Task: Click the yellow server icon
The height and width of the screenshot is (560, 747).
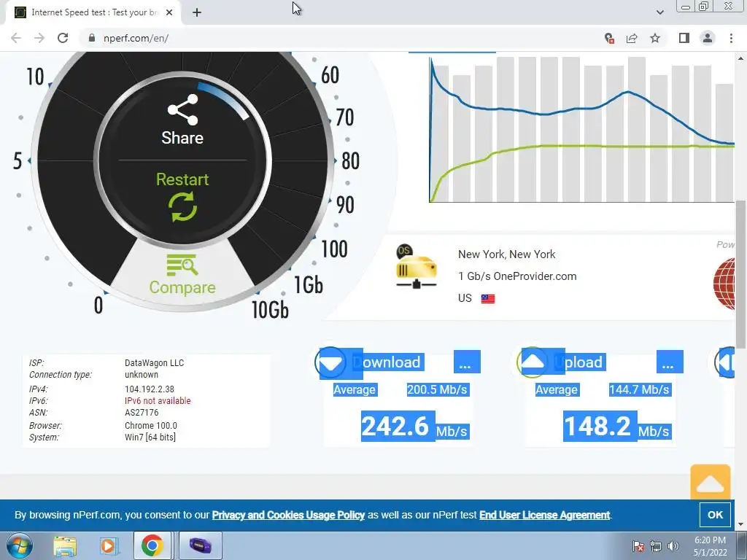Action: pos(416,267)
